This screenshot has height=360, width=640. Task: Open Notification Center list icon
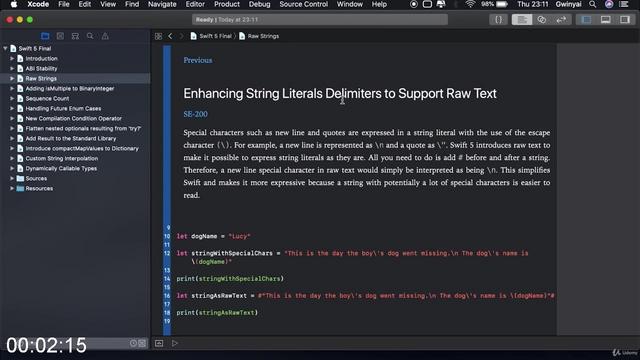pyautogui.click(x=624, y=4)
